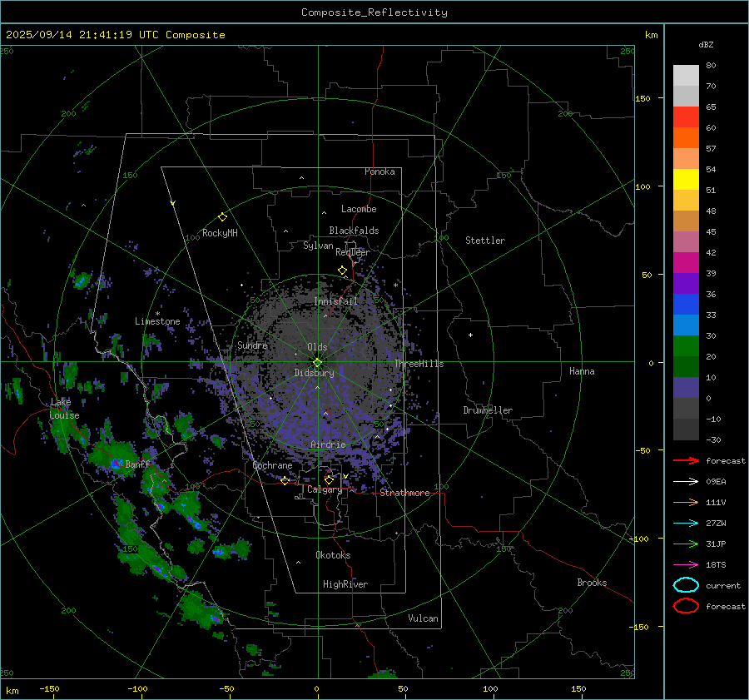749x700 pixels.
Task: Pick the orange swatch between 60 and 57 dBZ
Action: [x=686, y=138]
